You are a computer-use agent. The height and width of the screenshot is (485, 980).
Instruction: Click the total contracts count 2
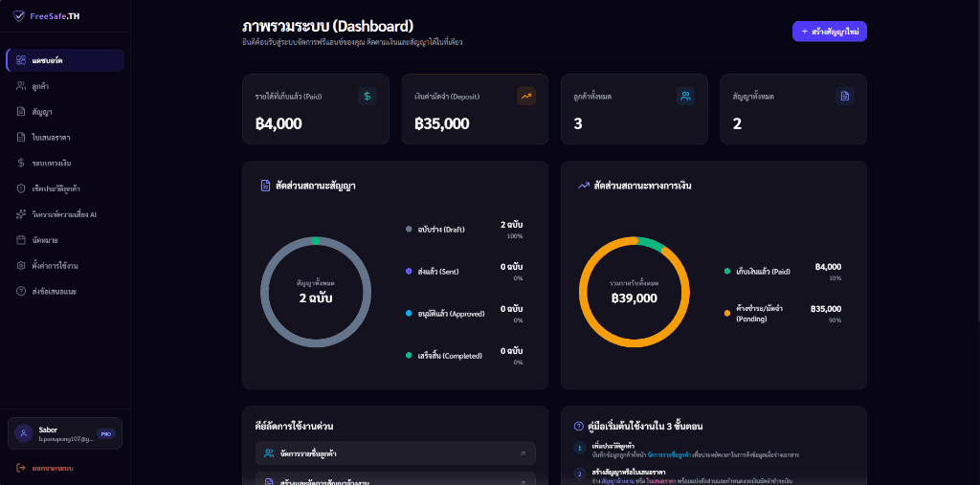tap(737, 123)
